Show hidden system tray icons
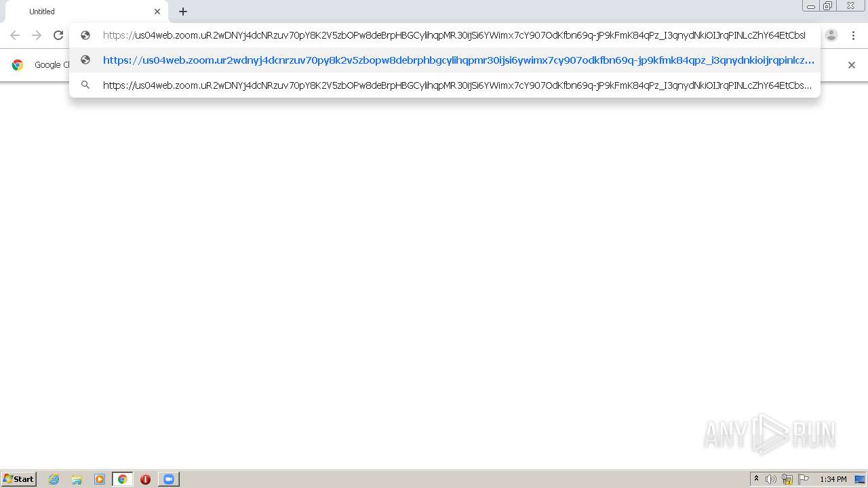 pyautogui.click(x=756, y=479)
